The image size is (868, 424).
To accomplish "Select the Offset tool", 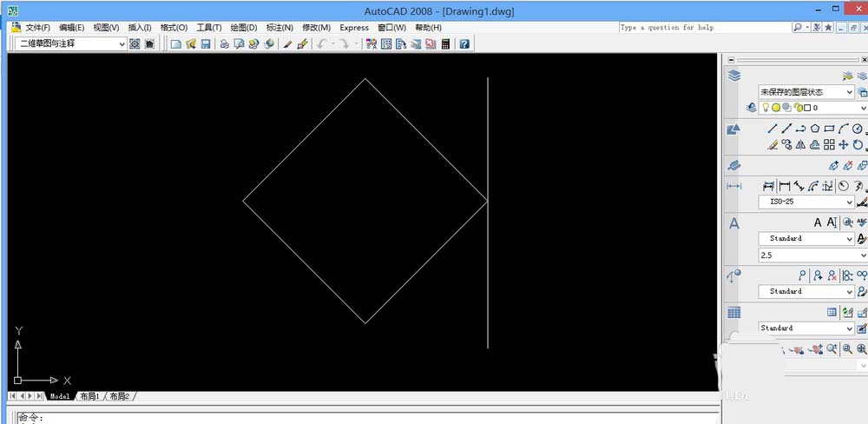I will (x=815, y=144).
